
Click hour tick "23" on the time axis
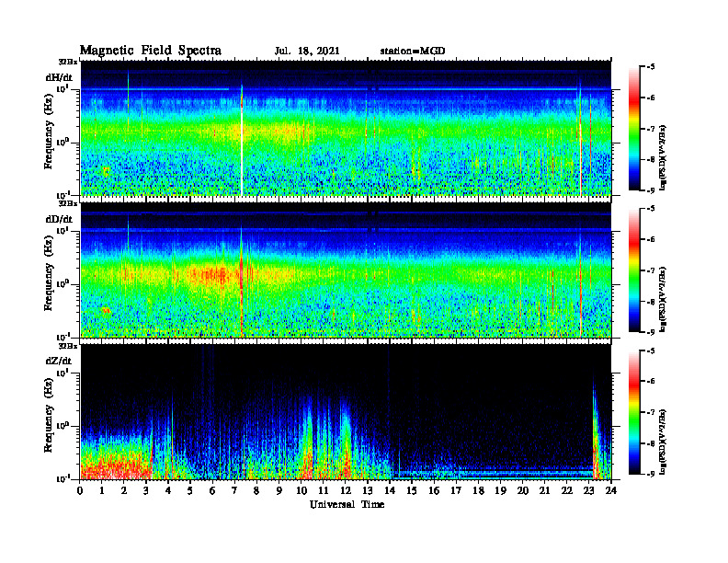pyautogui.click(x=589, y=490)
